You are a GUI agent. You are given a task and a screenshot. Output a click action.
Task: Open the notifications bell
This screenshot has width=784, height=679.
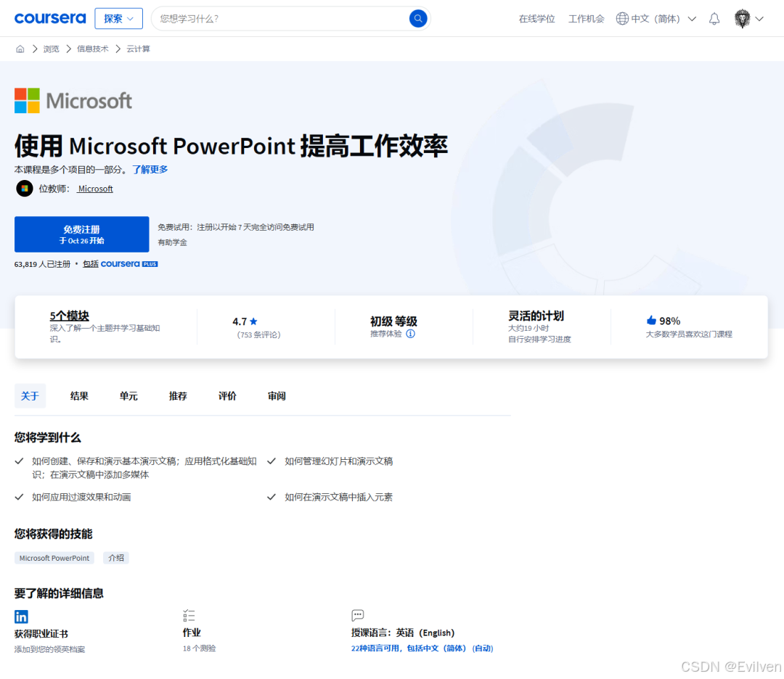(714, 19)
